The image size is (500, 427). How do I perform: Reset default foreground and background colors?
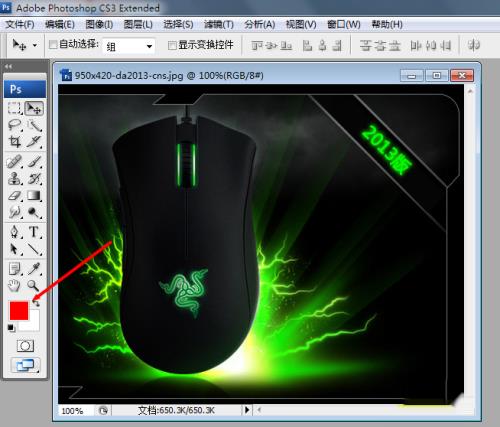(x=11, y=328)
